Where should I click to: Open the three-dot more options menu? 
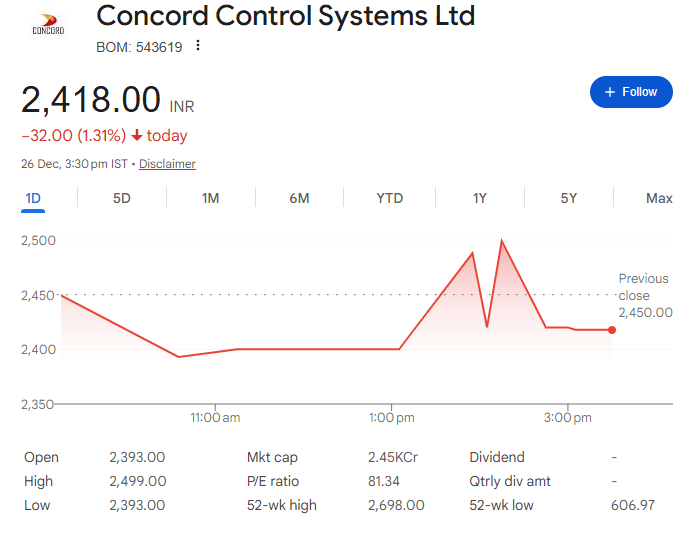(x=198, y=46)
